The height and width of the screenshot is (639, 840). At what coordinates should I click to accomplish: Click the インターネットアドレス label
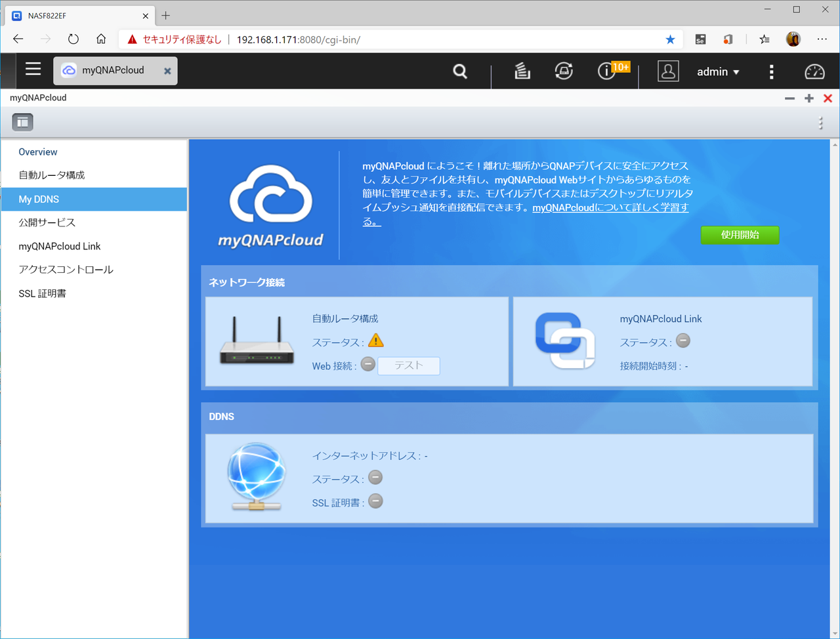(366, 455)
